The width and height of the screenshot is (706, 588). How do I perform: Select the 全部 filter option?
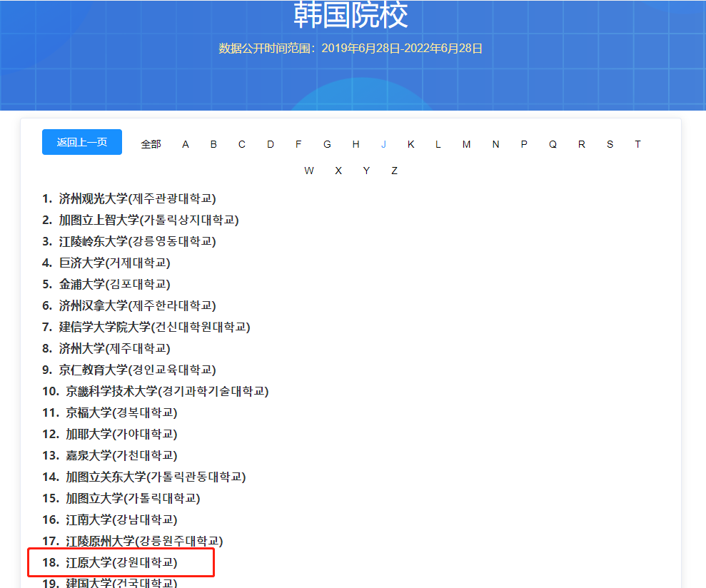click(151, 143)
